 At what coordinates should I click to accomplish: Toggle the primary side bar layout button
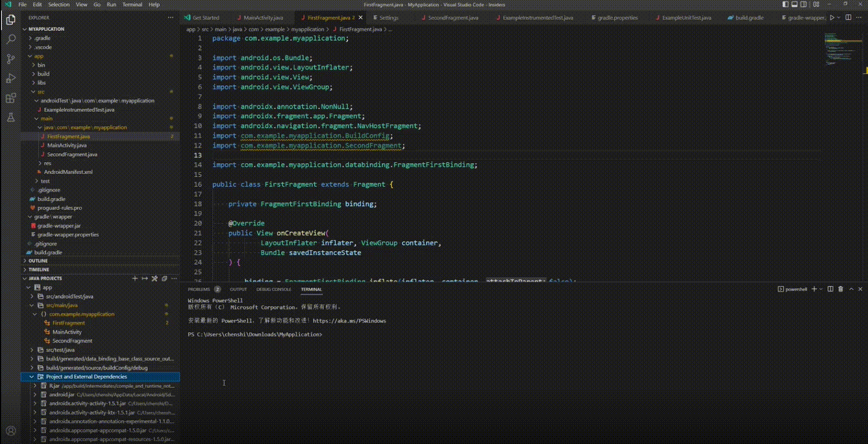(785, 4)
